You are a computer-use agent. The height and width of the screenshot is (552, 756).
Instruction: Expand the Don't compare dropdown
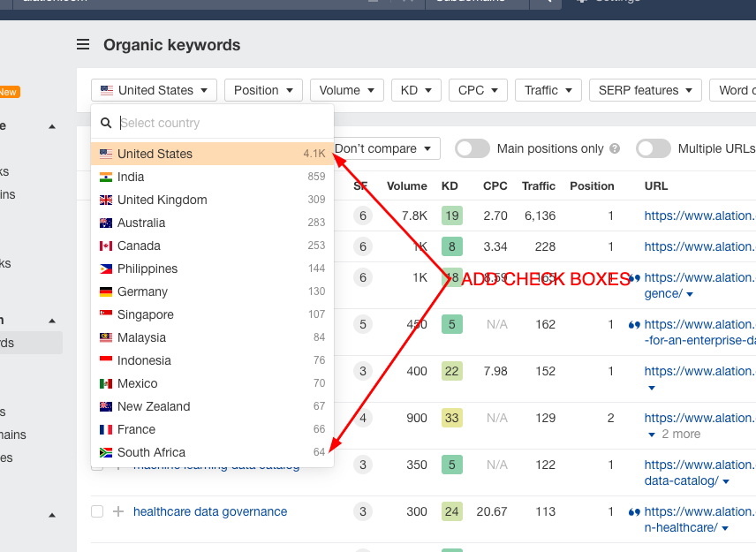pyautogui.click(x=386, y=148)
